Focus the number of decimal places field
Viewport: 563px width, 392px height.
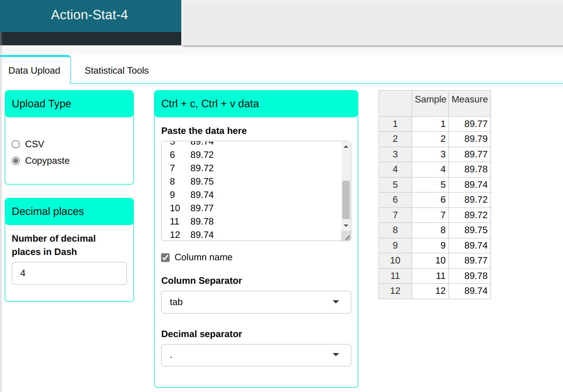click(x=69, y=273)
